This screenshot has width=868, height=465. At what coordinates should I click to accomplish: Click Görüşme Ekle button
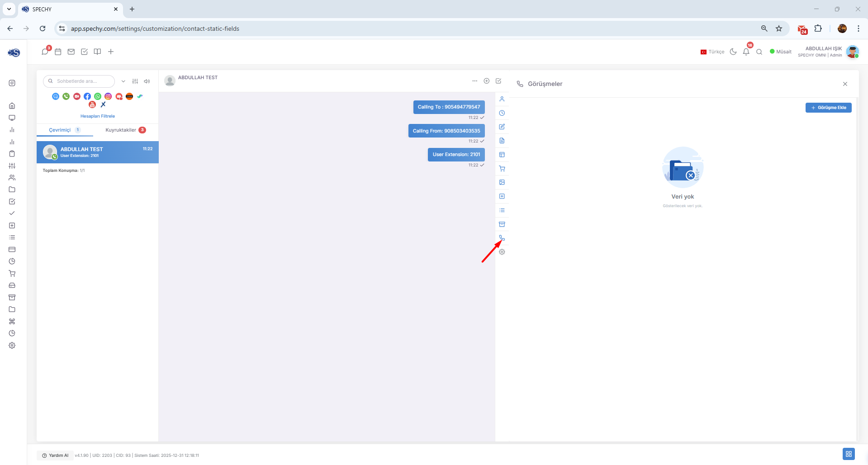828,108
